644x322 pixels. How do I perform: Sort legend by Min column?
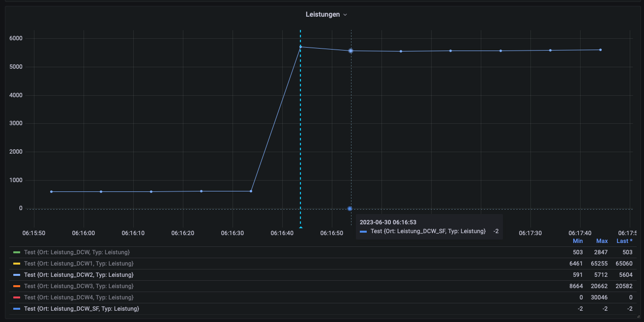click(x=578, y=241)
